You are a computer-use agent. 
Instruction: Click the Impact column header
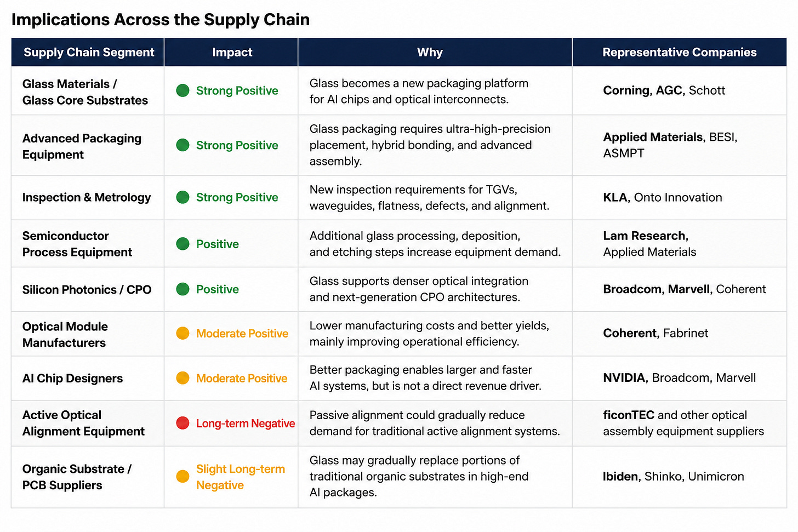pyautogui.click(x=232, y=52)
